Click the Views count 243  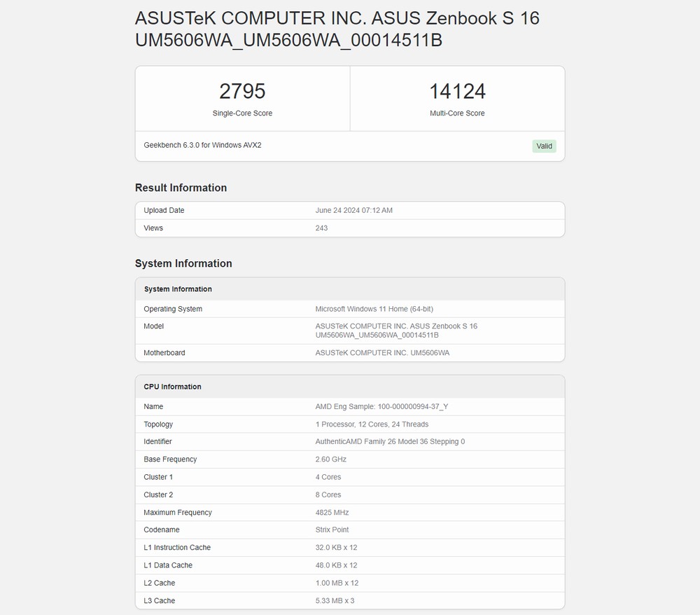click(x=321, y=228)
